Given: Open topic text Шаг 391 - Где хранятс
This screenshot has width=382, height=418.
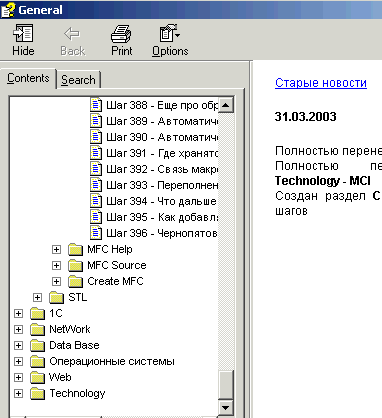Looking at the screenshot, I should coord(162,153).
